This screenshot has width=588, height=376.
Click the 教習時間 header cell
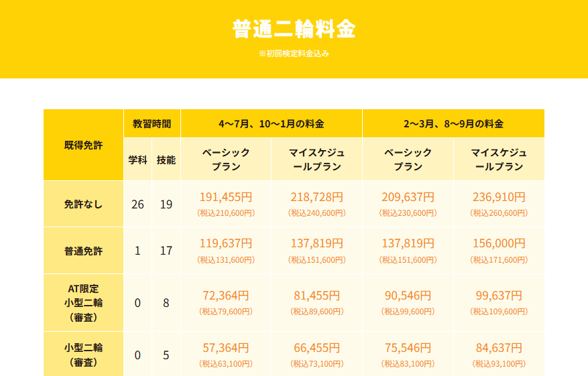click(152, 123)
